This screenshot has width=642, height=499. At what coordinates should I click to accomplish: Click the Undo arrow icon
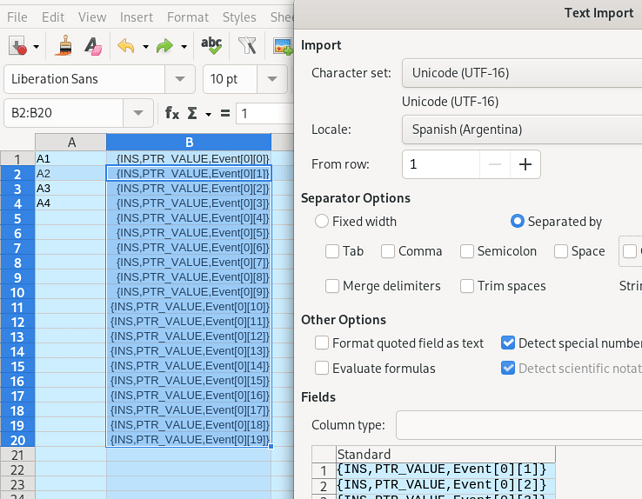(126, 46)
